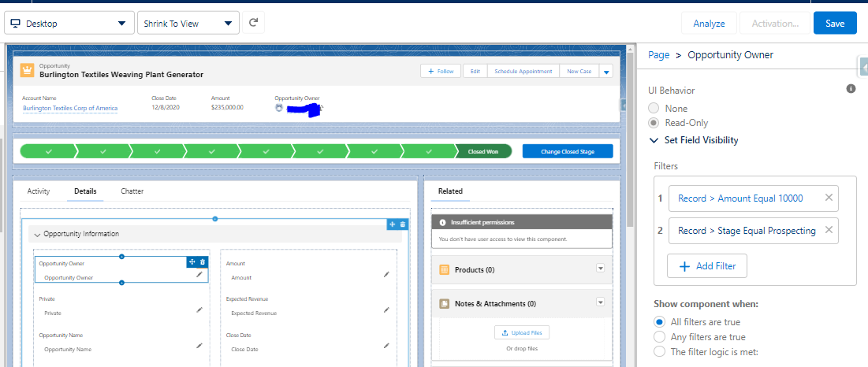868x367 pixels.
Task: Open the Desktop form factor dropdown
Action: [x=69, y=24]
